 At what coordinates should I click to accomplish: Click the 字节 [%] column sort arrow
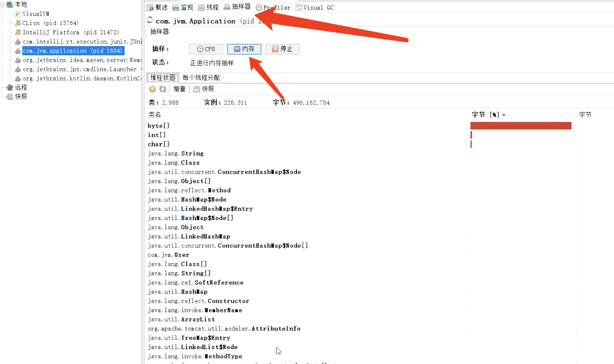[x=504, y=115]
